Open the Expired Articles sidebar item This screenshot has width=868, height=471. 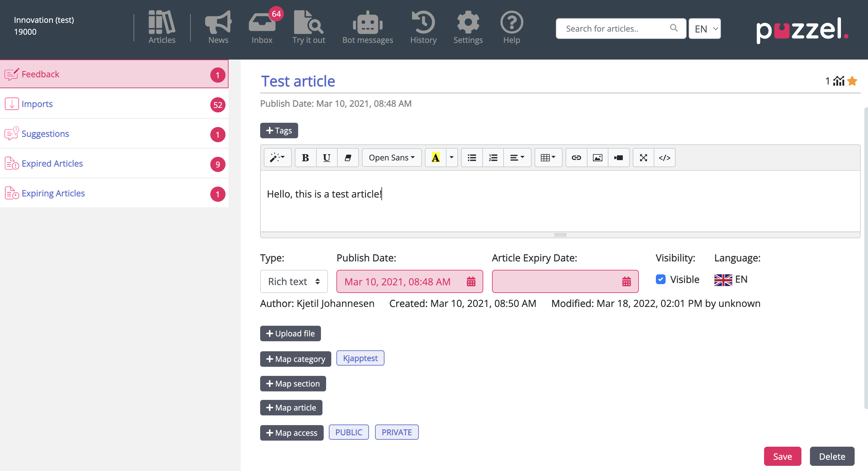click(52, 163)
